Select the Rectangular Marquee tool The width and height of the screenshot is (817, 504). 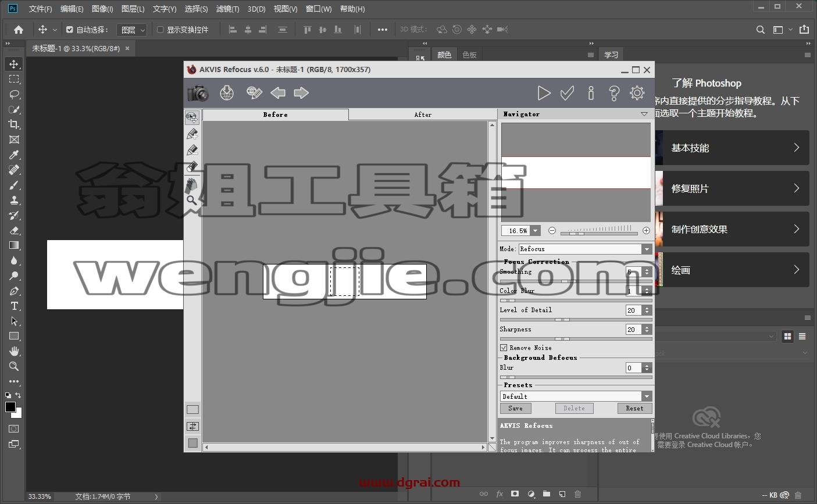(x=14, y=79)
